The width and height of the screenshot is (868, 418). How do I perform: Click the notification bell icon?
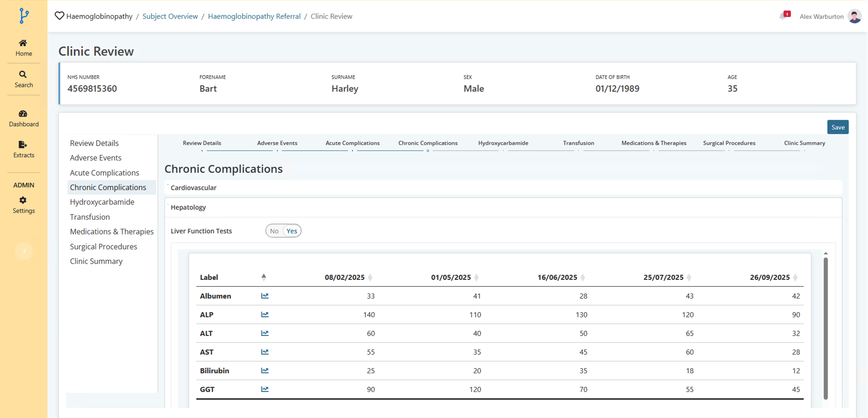[x=783, y=16]
